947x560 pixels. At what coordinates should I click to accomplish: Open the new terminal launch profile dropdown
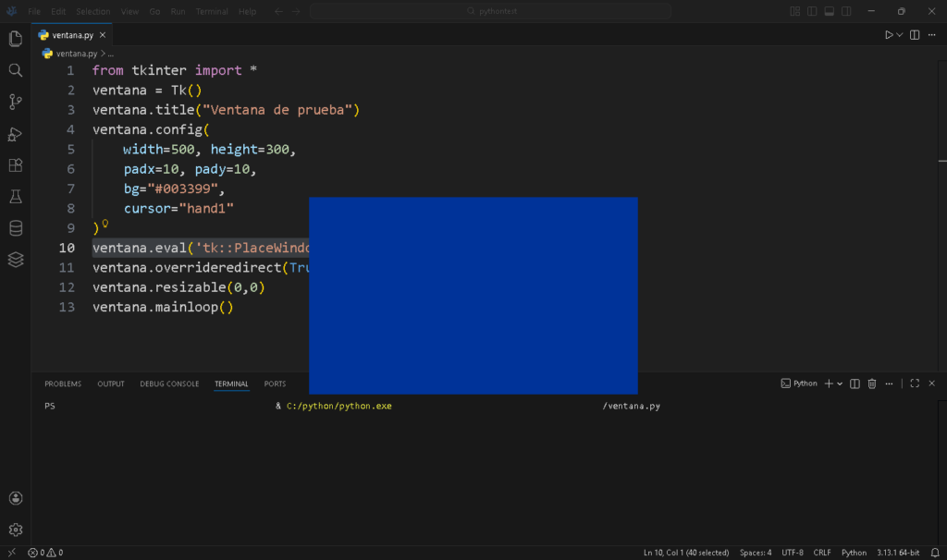pos(840,383)
